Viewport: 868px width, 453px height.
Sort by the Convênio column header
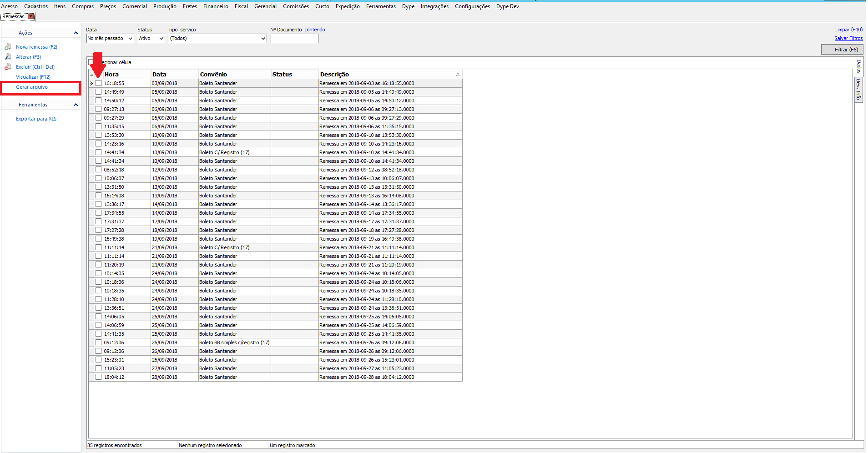point(235,74)
